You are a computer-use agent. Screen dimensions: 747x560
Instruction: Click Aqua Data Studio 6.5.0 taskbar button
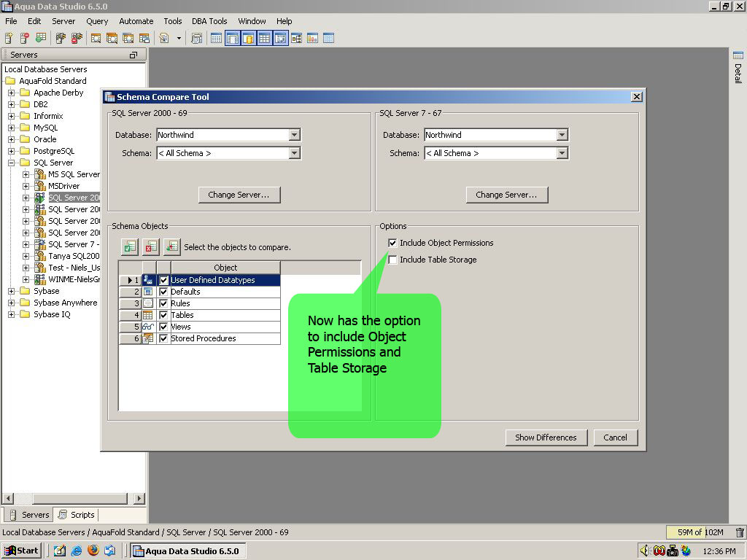pos(189,551)
